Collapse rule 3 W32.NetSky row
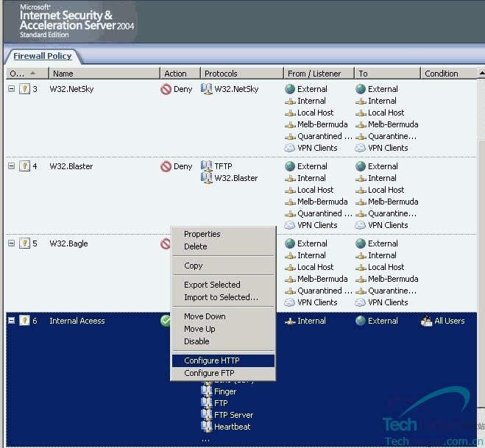485x448 pixels. coord(11,89)
